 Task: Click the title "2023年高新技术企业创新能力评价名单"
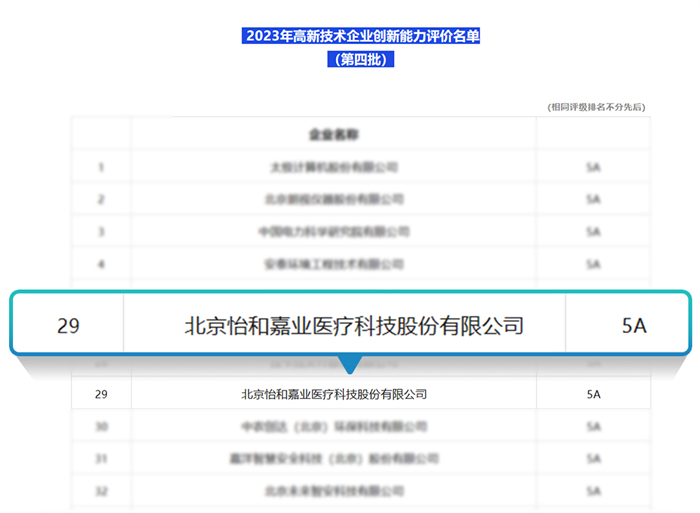pyautogui.click(x=361, y=36)
